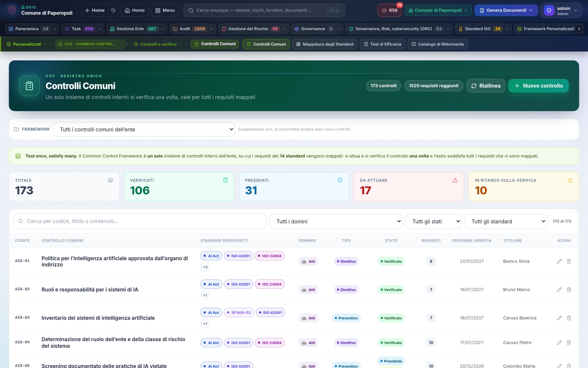Screen dimensions: 588x368
Task: Click the Riallinea button
Action: click(x=486, y=86)
